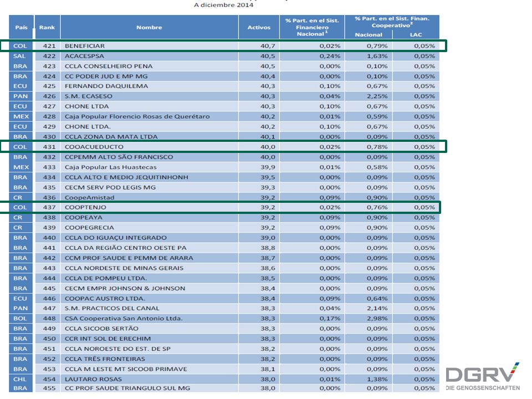This screenshot has width=532, height=399.
Task: Click "CCR INT SOL DE ERECHIM"
Action: coord(108,339)
